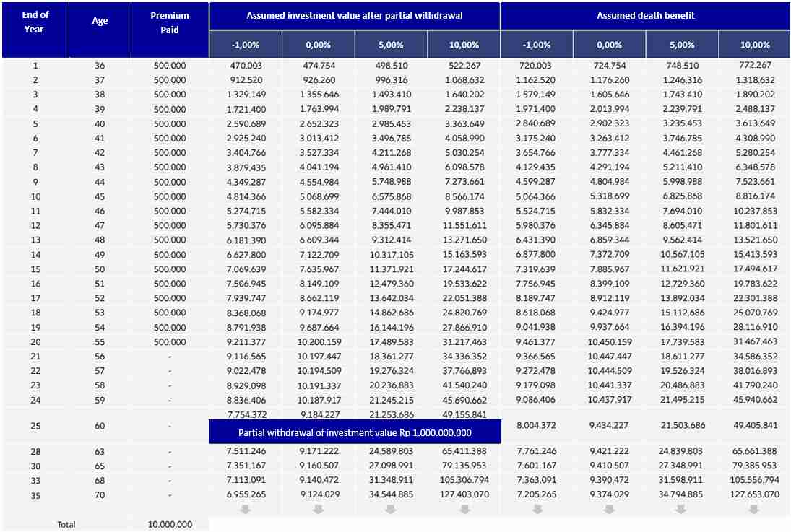Viewport: 791px width, 532px height.
Task: Select the 49.405.841 death benefit cell
Action: 754,426
